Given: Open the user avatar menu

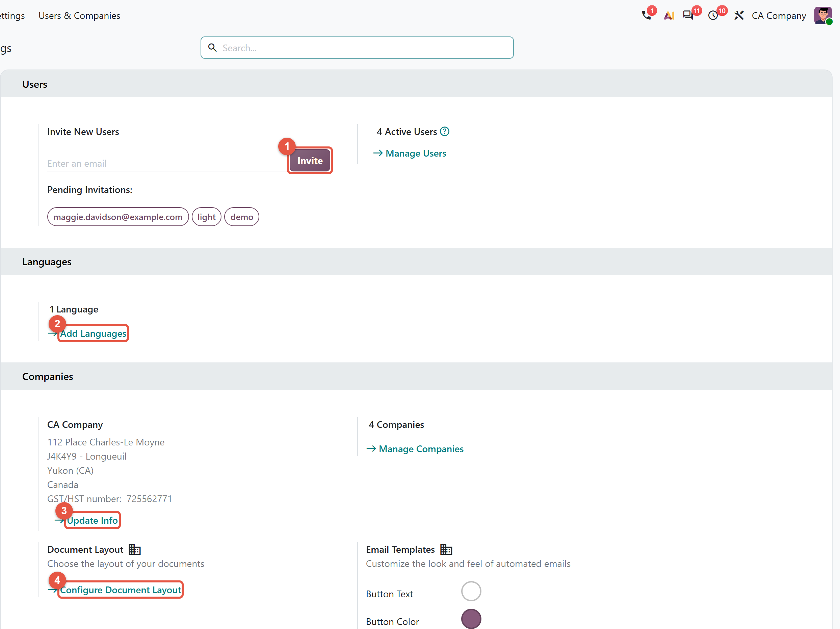Looking at the screenshot, I should click(x=823, y=16).
